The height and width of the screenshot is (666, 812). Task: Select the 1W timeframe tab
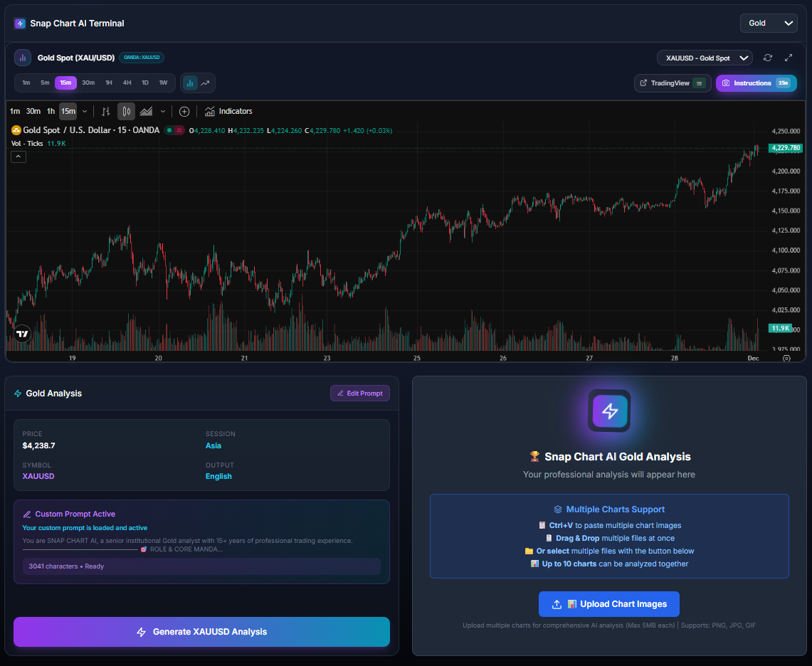pyautogui.click(x=163, y=83)
